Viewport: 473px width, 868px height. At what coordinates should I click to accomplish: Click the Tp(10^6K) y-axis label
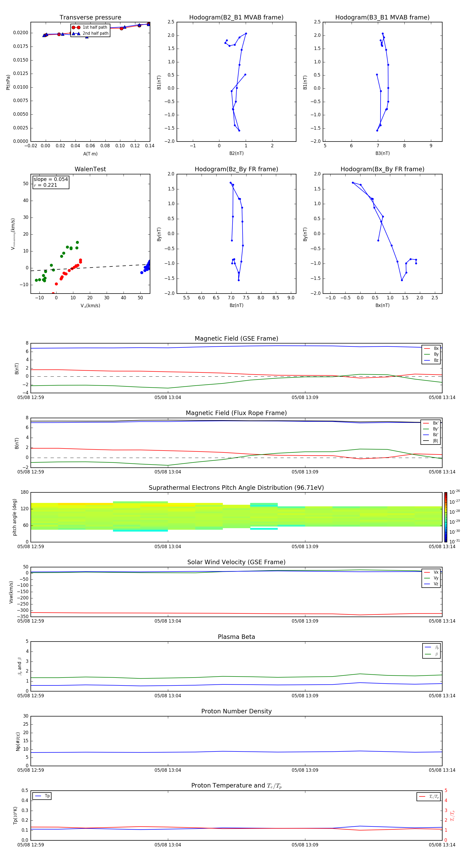pos(15,815)
